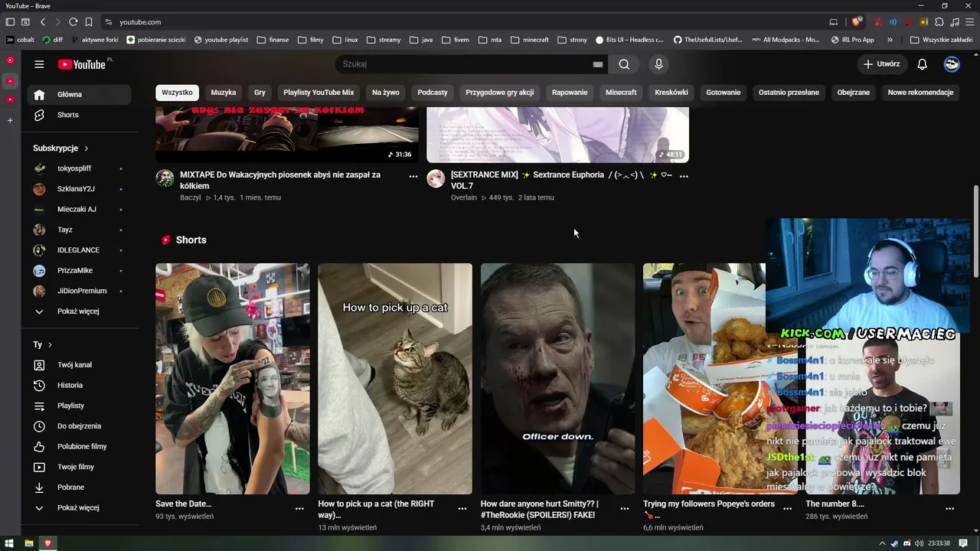Open the account avatar menu
Viewport: 980px width, 551px height.
coord(952,64)
